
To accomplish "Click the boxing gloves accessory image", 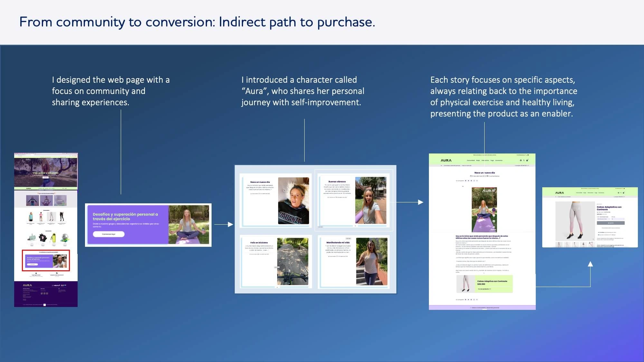I will coord(43,238).
